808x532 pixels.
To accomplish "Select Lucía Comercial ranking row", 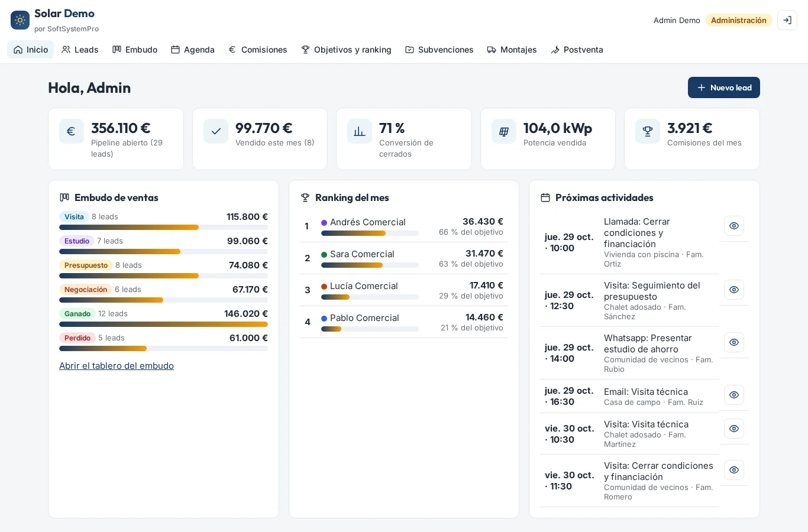I will click(403, 290).
